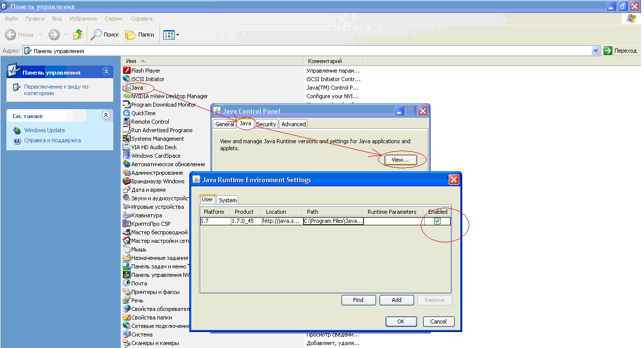
Task: Open the Свойства папки icon
Action: [127, 317]
